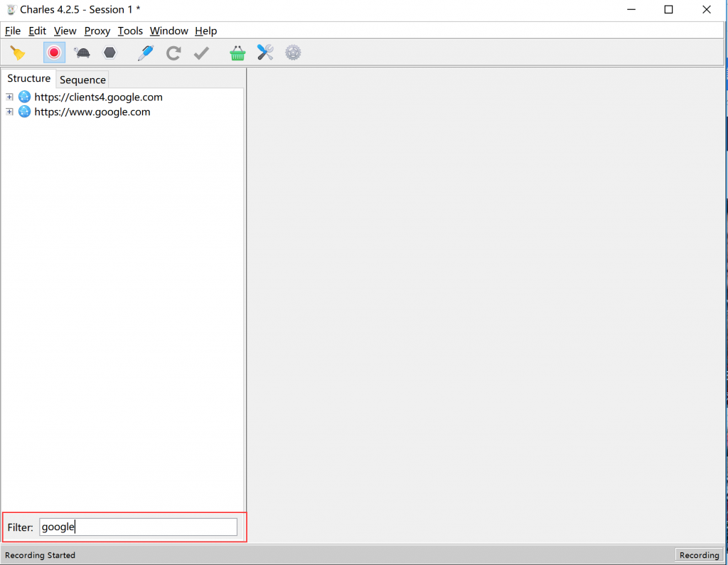Screen dimensions: 728x565
Task: Open Tools via the wrench icon
Action: (x=265, y=53)
